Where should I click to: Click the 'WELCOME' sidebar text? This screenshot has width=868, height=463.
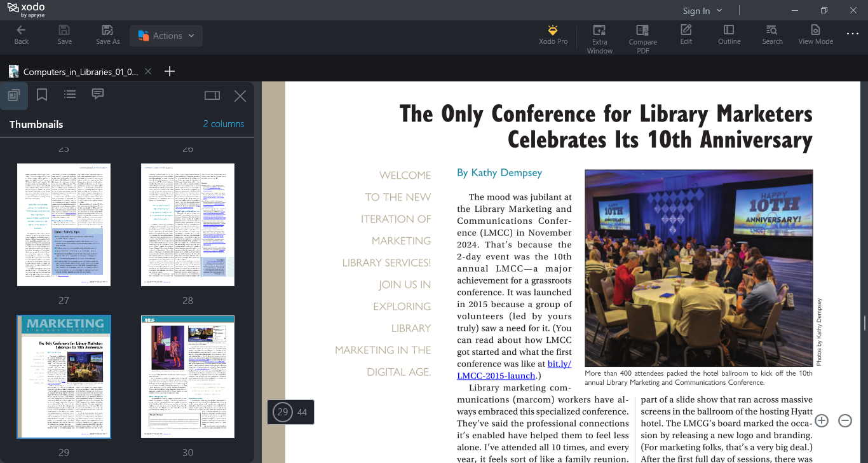(x=405, y=175)
